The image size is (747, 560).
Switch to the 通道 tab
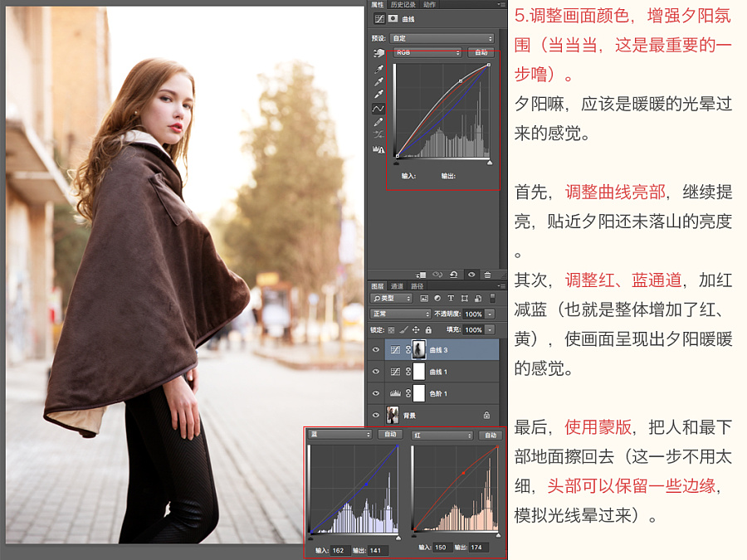pyautogui.click(x=397, y=286)
